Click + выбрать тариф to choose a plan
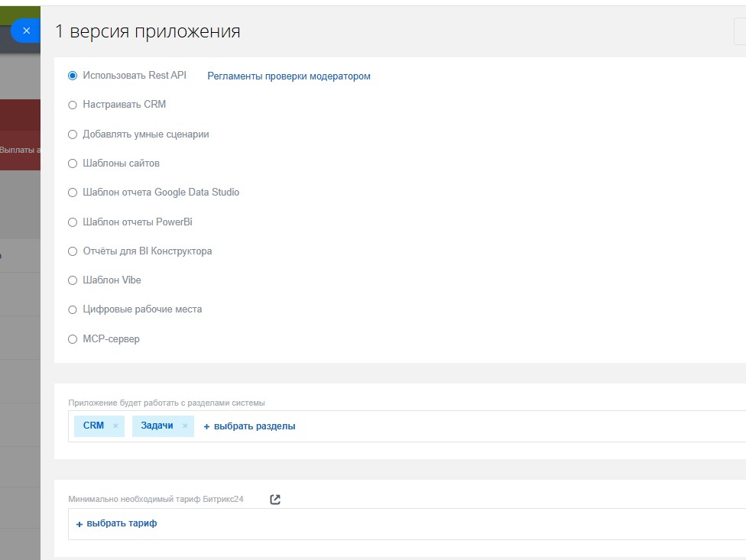Image resolution: width=746 pixels, height=560 pixels. (x=116, y=524)
